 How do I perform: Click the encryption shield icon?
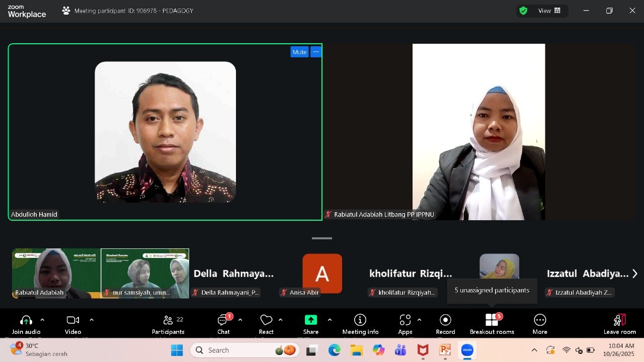(523, 11)
